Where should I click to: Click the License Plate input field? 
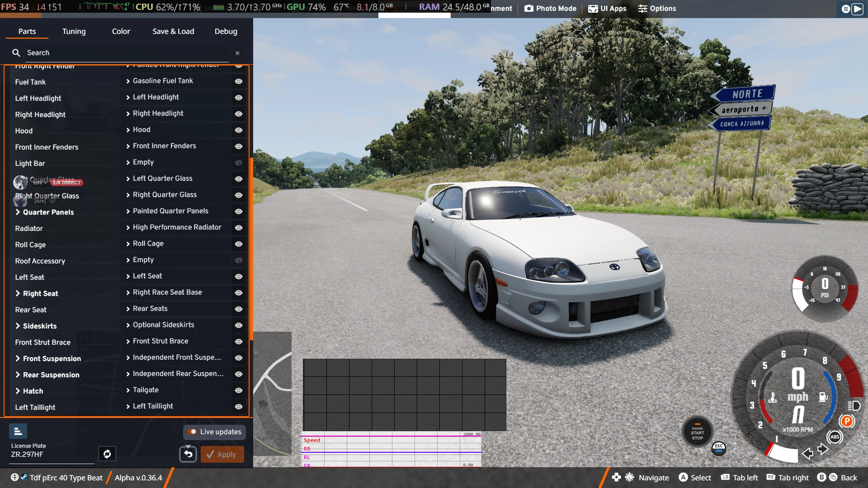coord(52,455)
